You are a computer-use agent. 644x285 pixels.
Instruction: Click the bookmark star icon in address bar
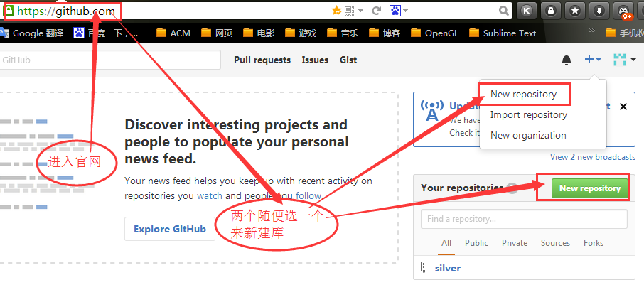tap(336, 11)
